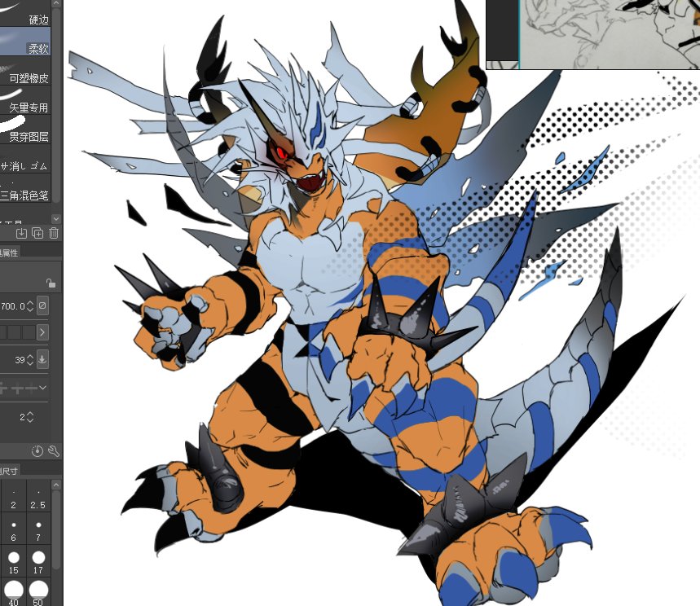Select the 贯穿图层 multiple-layers eraser sub tool

25,130
